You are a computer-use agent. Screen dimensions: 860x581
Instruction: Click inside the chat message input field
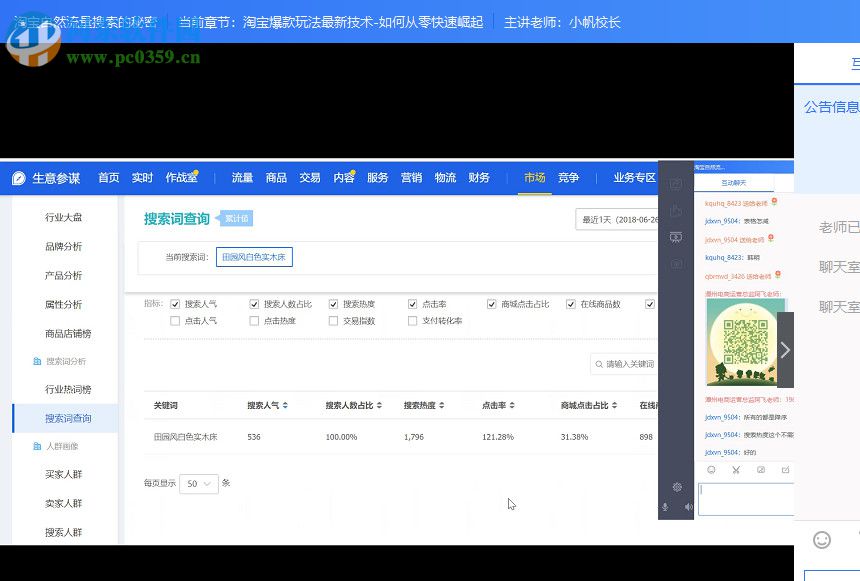point(745,500)
